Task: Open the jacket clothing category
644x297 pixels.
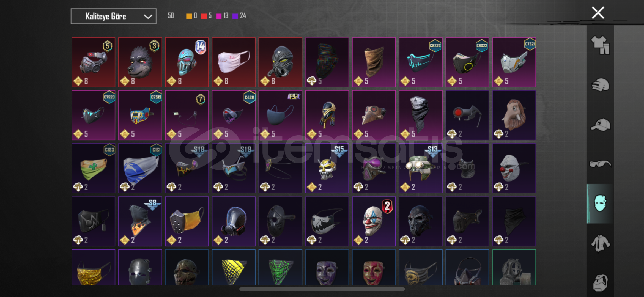Action: click(x=600, y=243)
